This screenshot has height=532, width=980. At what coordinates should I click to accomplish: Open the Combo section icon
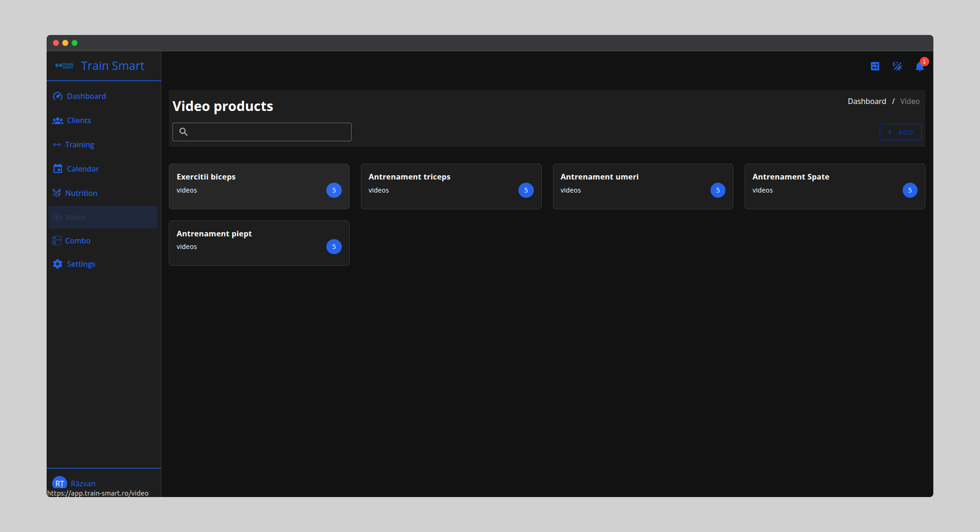[57, 240]
